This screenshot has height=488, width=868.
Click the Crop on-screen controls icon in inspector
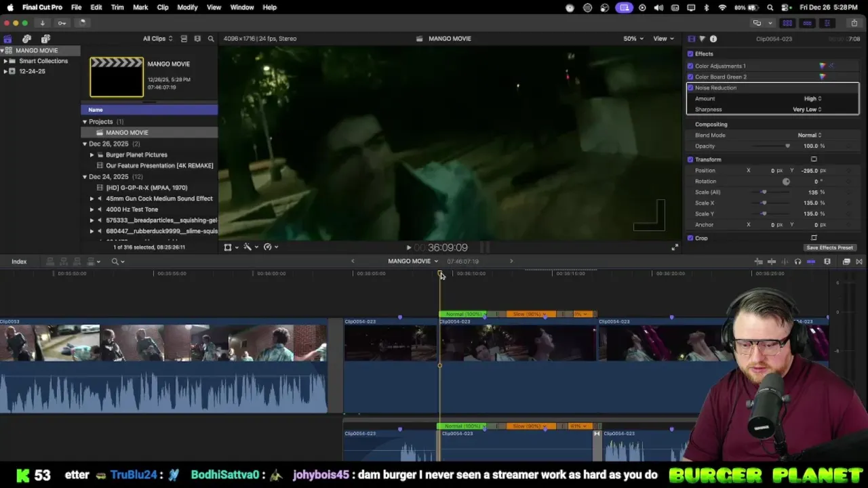point(814,238)
